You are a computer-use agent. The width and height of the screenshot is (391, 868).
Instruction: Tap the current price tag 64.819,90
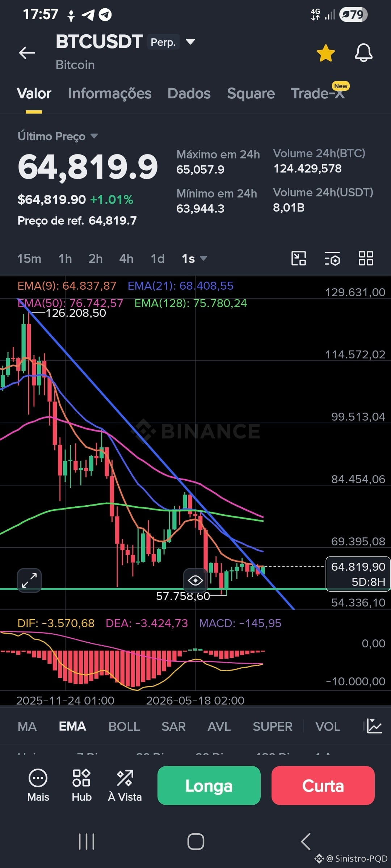[x=358, y=574]
